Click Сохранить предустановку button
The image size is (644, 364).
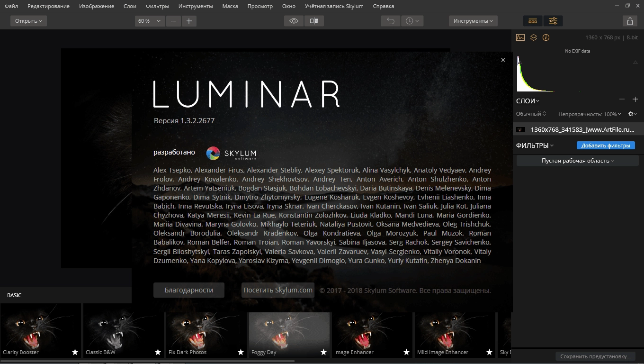coord(595,356)
